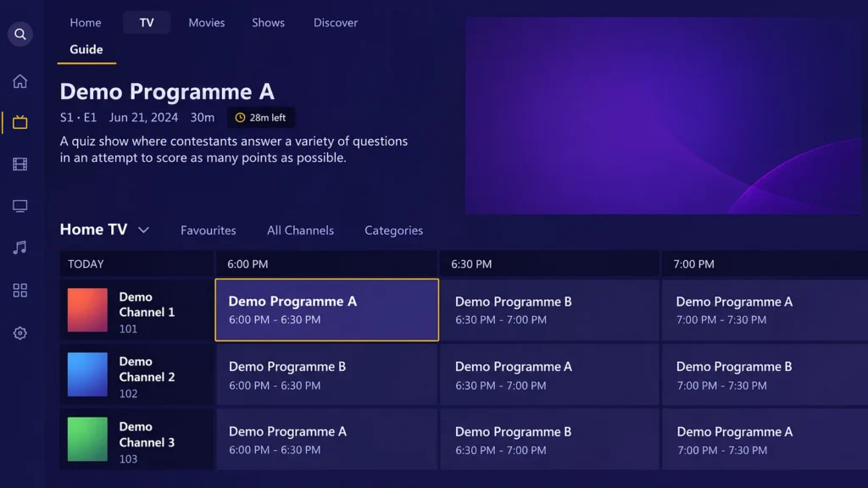
Task: Select Channel 1 7:00 PM Demo Programme A
Action: click(x=765, y=310)
